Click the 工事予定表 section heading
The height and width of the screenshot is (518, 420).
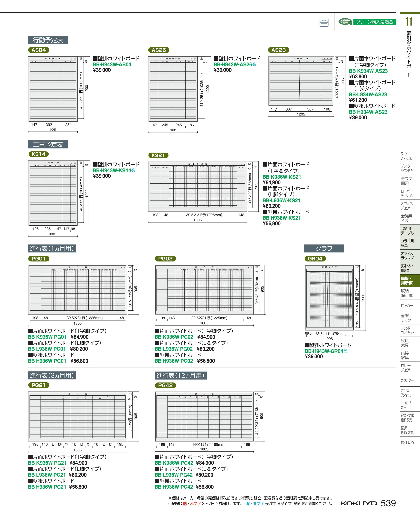click(48, 144)
